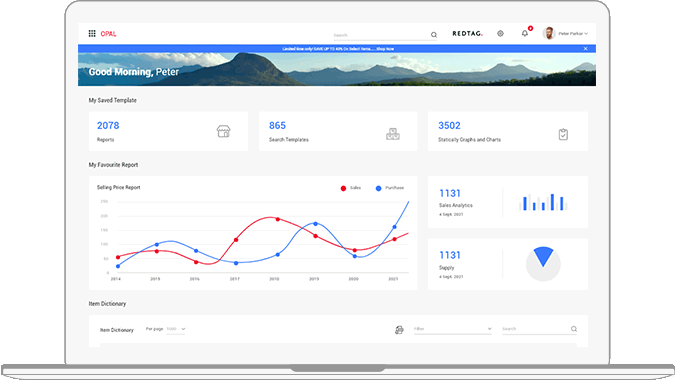
Task: Close the blue promotional banner
Action: click(x=585, y=49)
